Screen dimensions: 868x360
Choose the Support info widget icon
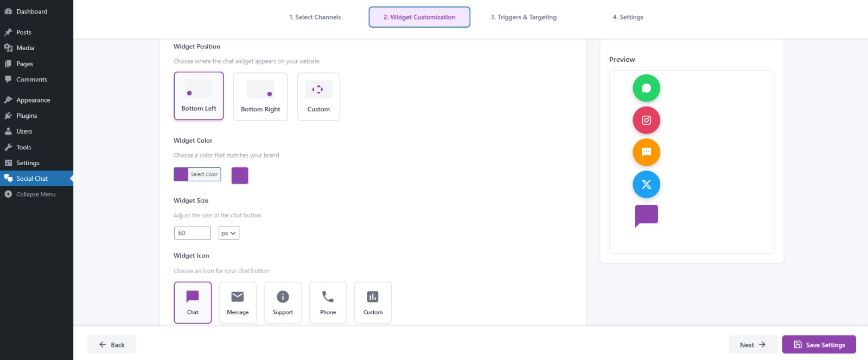point(283,302)
